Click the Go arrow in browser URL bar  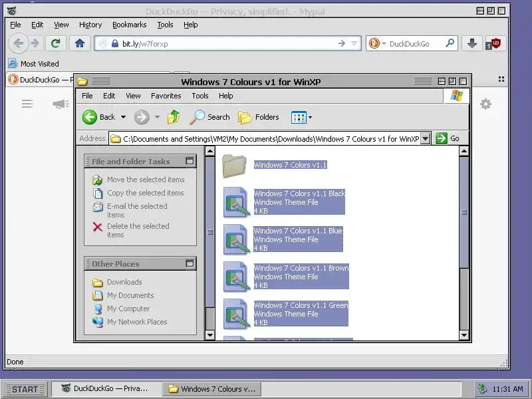[342, 43]
